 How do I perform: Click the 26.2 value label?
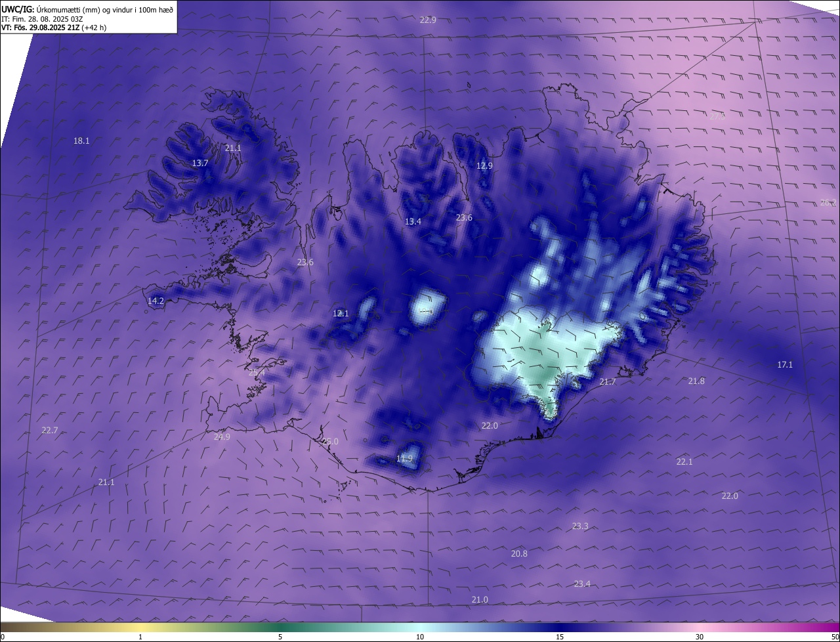(x=828, y=202)
